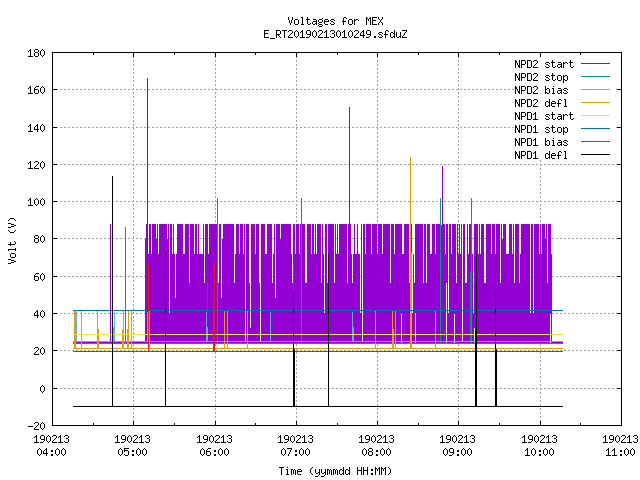The height and width of the screenshot is (480, 640).
Task: Click the 09:00 x-axis time label
Action: [457, 452]
